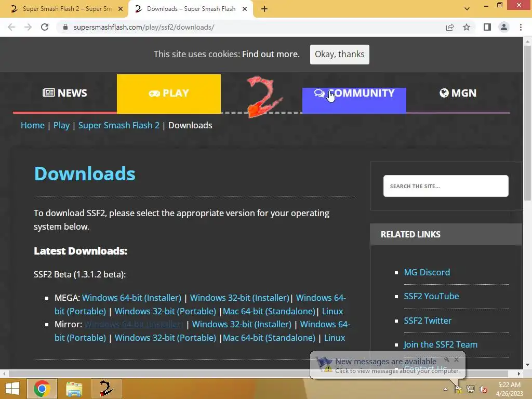Screen dimensions: 532x399
Task: Go back to the previous page
Action: click(x=11, y=27)
